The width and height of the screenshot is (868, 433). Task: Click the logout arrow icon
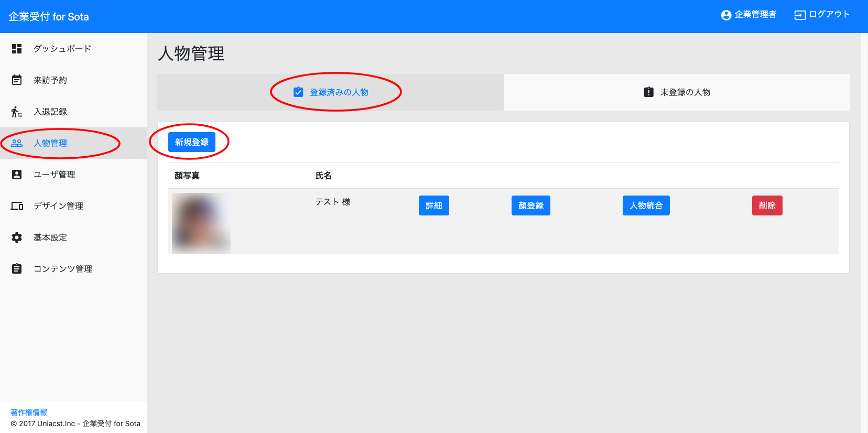pyautogui.click(x=800, y=15)
